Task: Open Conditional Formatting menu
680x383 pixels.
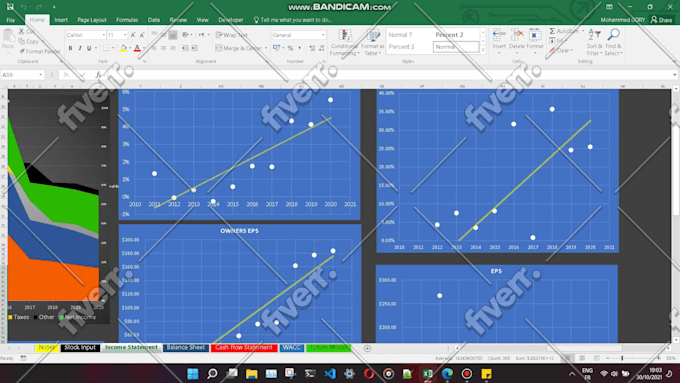Action: (345, 43)
